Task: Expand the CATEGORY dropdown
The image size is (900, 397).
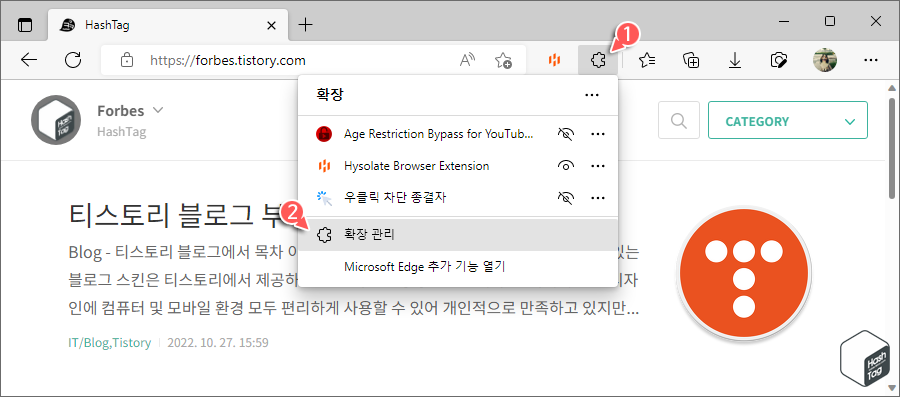Action: 788,120
